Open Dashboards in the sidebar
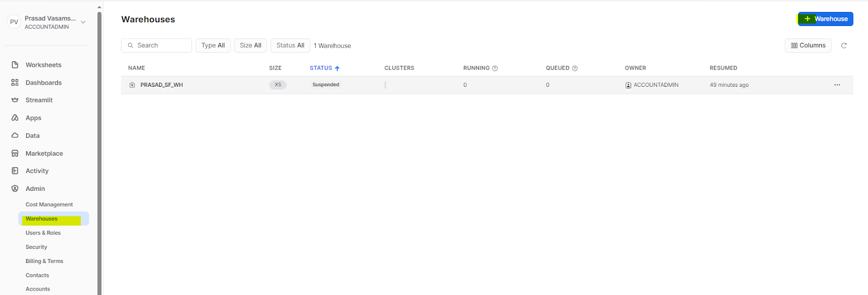 [43, 83]
